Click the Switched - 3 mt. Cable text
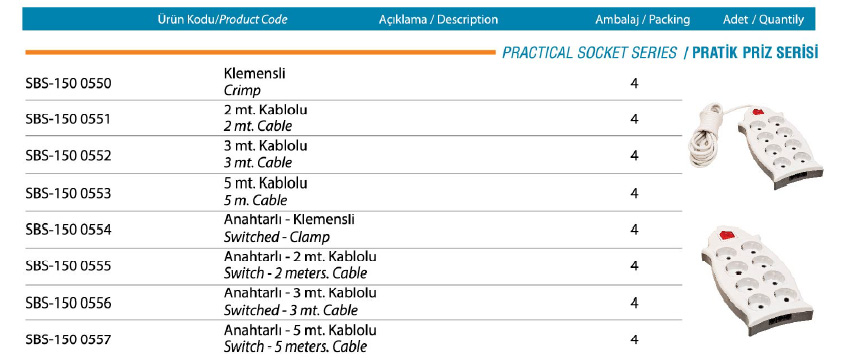 [x=291, y=311]
